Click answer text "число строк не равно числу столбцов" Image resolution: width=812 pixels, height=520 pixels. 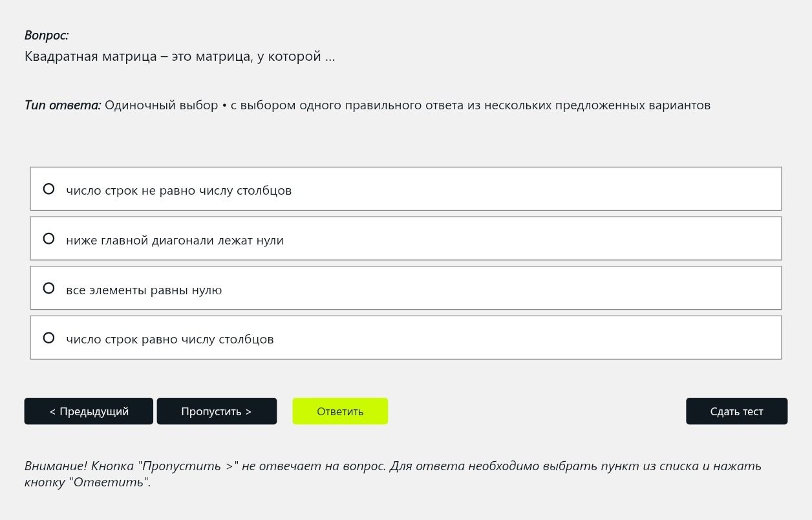[x=179, y=190]
